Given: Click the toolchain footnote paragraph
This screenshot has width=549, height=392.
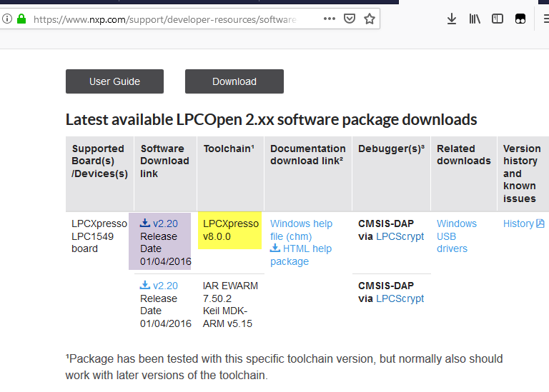Looking at the screenshot, I should pyautogui.click(x=284, y=367).
